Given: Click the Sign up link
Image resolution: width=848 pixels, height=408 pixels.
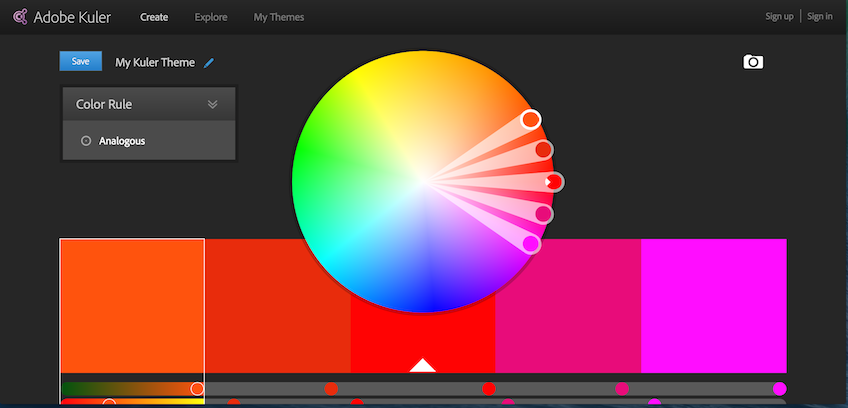Looking at the screenshot, I should (779, 16).
